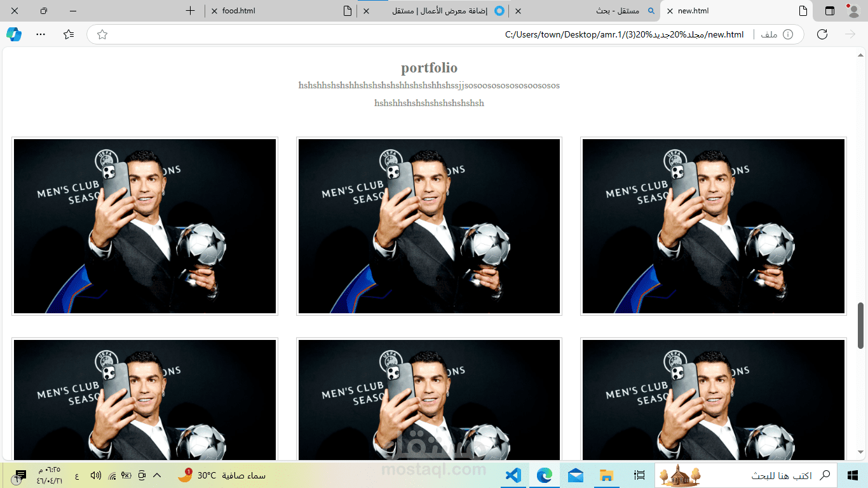The height and width of the screenshot is (488, 868).
Task: Select the active new.html tab
Action: coord(737,11)
